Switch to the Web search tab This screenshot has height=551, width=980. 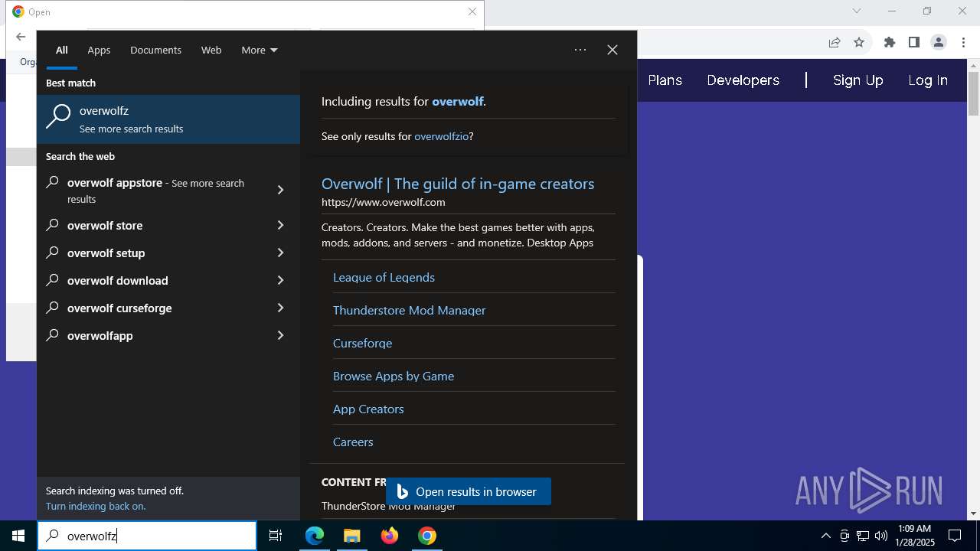pyautogui.click(x=211, y=50)
